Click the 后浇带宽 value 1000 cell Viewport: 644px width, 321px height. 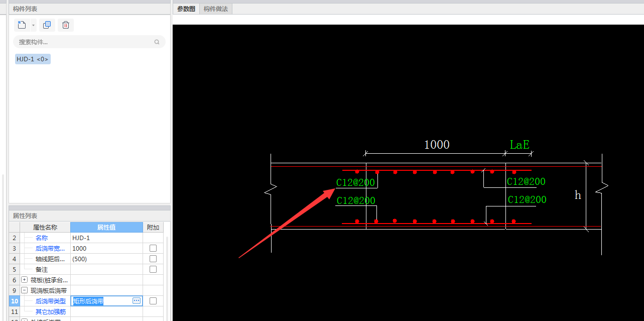[x=106, y=249]
